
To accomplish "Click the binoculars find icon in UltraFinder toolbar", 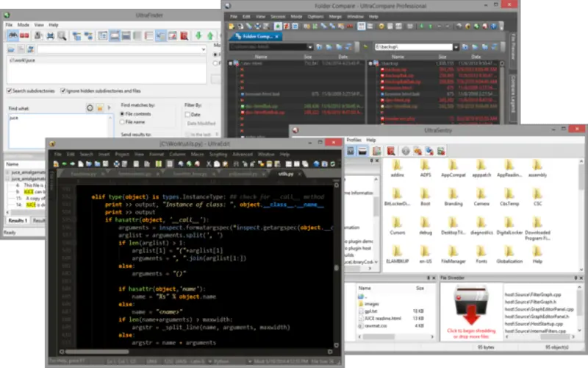I will (12, 35).
